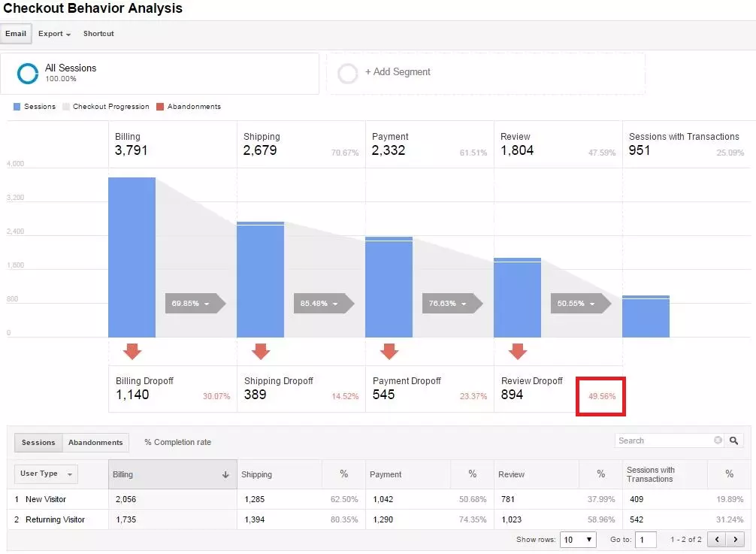
Task: Click the search magnifying glass icon
Action: [x=734, y=440]
